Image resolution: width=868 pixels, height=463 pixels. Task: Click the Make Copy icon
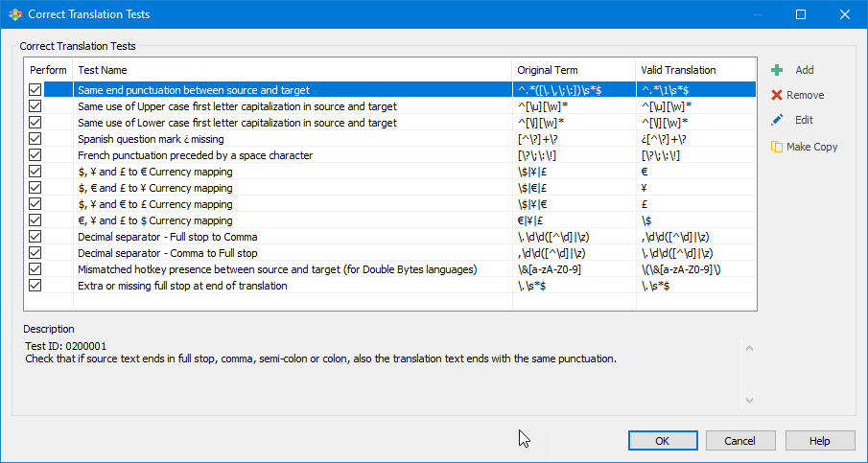pos(777,147)
